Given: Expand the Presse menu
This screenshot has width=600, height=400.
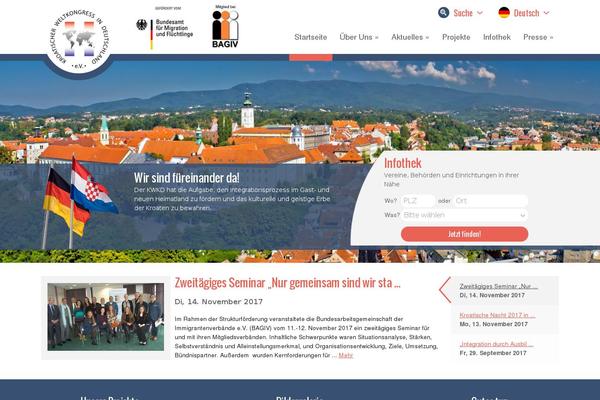Looking at the screenshot, I should coord(538,37).
